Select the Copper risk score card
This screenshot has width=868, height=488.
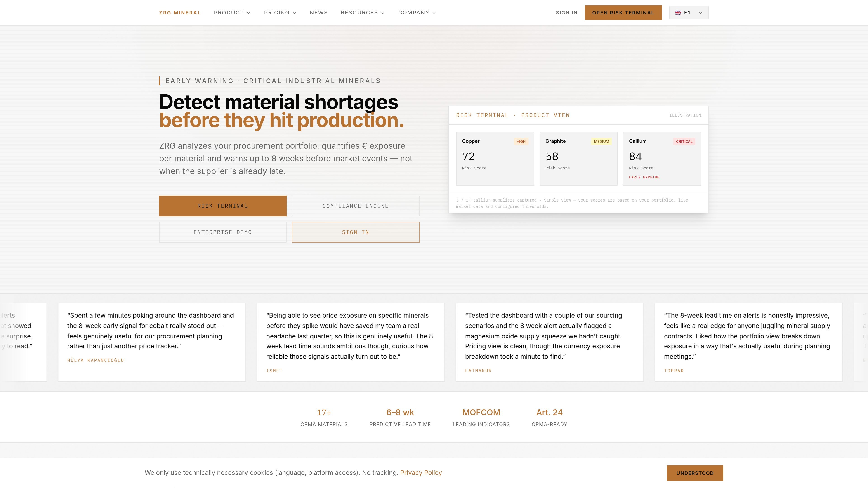tap(495, 159)
